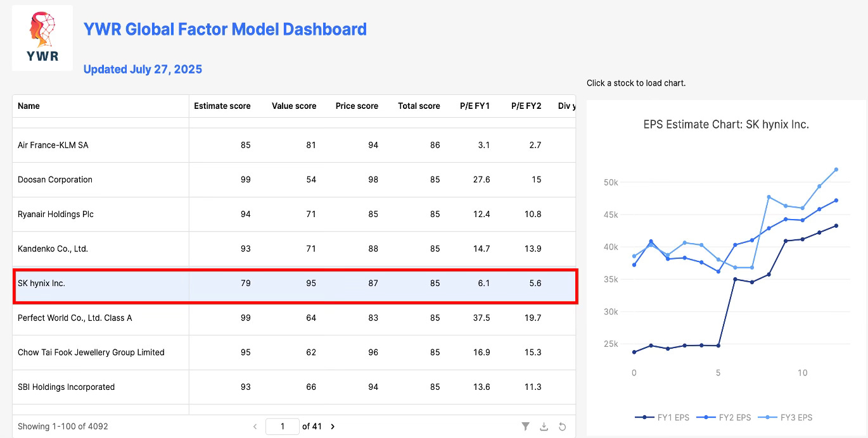Go to next page chevron

coord(333,427)
